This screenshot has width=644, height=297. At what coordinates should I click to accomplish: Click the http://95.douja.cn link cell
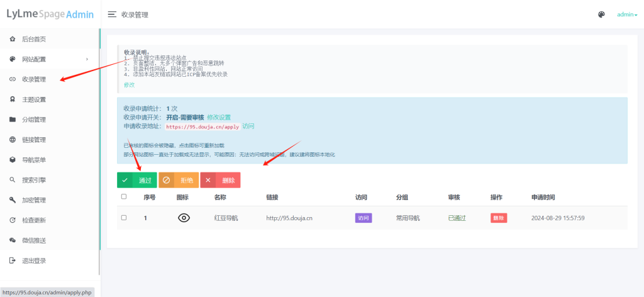(289, 218)
